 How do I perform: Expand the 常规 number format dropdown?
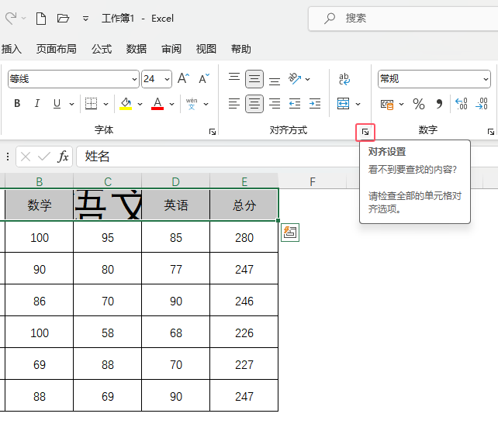tap(486, 79)
